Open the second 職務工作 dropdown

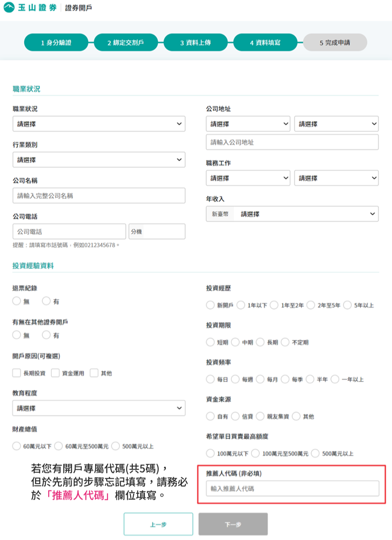click(x=336, y=178)
